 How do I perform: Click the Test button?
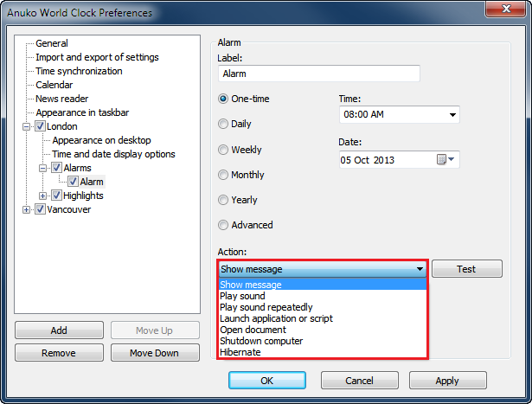click(466, 269)
